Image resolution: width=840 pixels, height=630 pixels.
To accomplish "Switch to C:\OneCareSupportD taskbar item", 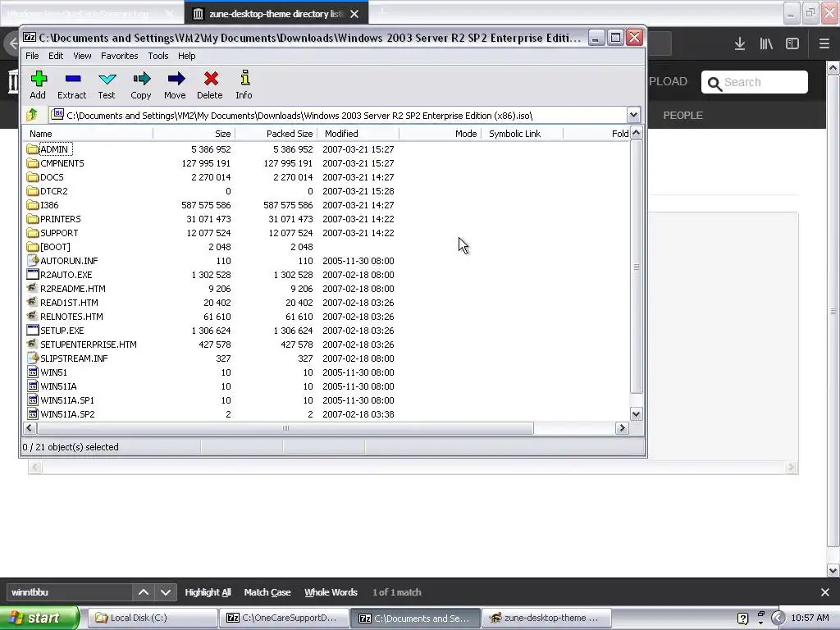I will click(285, 618).
